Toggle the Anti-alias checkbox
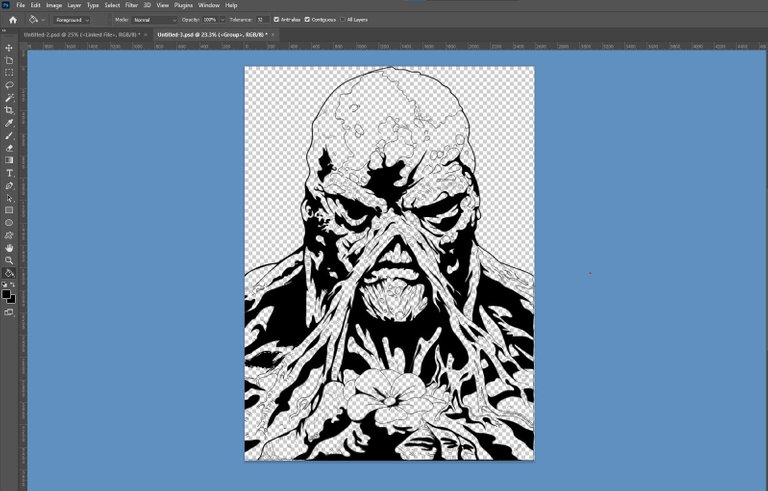768x491 pixels. coord(276,20)
